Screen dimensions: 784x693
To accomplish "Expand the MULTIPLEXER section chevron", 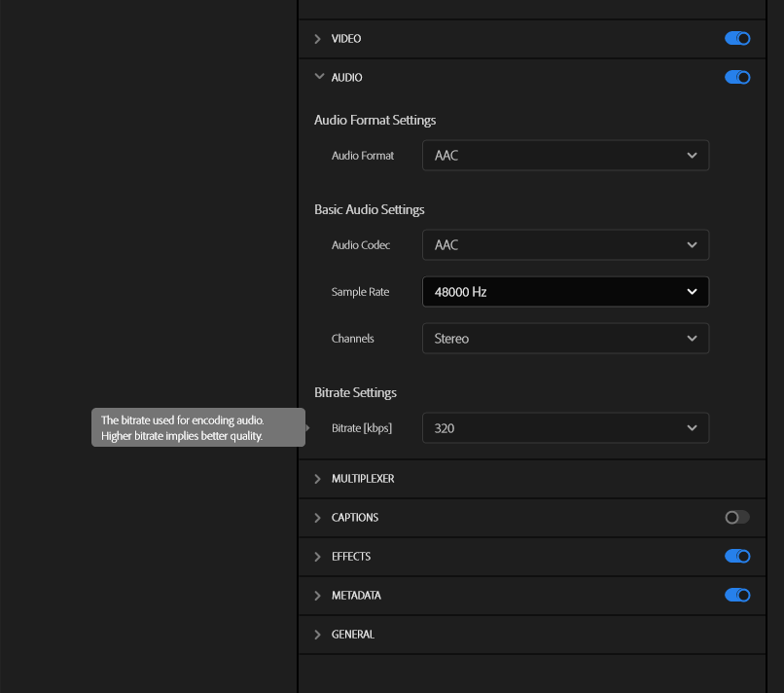I will click(318, 479).
